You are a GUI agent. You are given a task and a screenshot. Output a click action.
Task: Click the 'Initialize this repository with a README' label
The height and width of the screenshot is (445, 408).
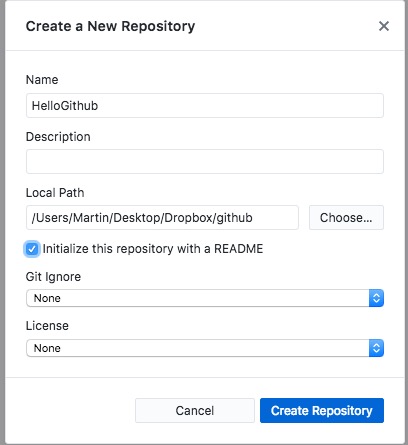[153, 249]
